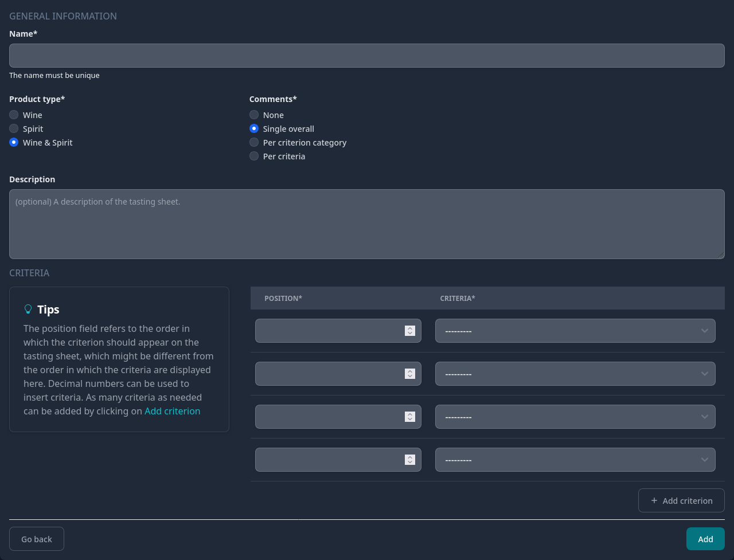
Task: Expand the third row criteria dropdown
Action: [x=575, y=417]
